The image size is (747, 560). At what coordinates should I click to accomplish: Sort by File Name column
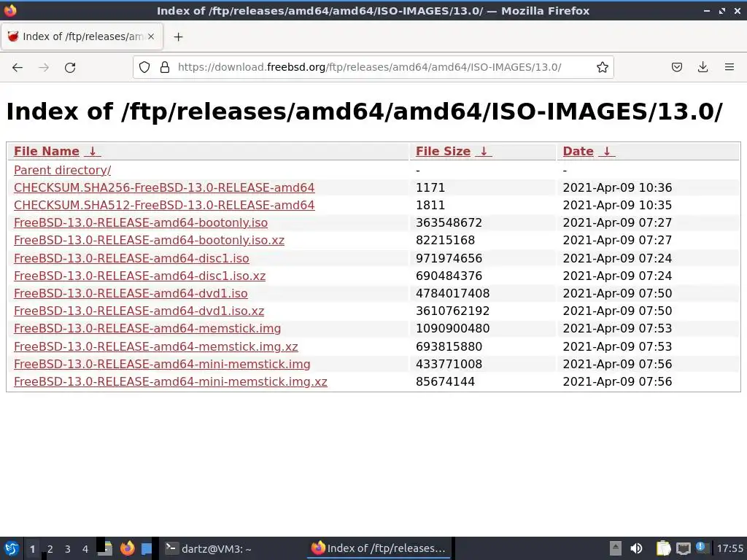[46, 152]
